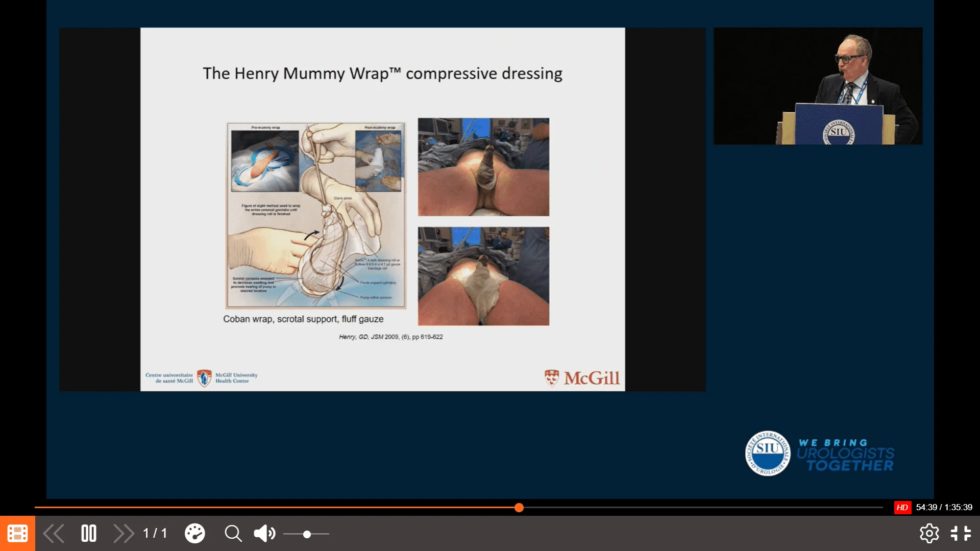The width and height of the screenshot is (980, 551).
Task: Click the 54:39 elapsed time display
Action: pyautogui.click(x=926, y=507)
